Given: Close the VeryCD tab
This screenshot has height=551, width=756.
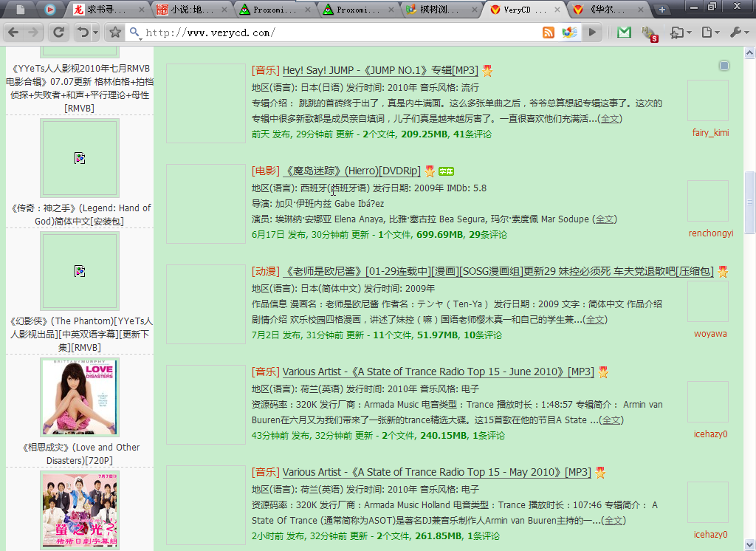Looking at the screenshot, I should pos(557,10).
